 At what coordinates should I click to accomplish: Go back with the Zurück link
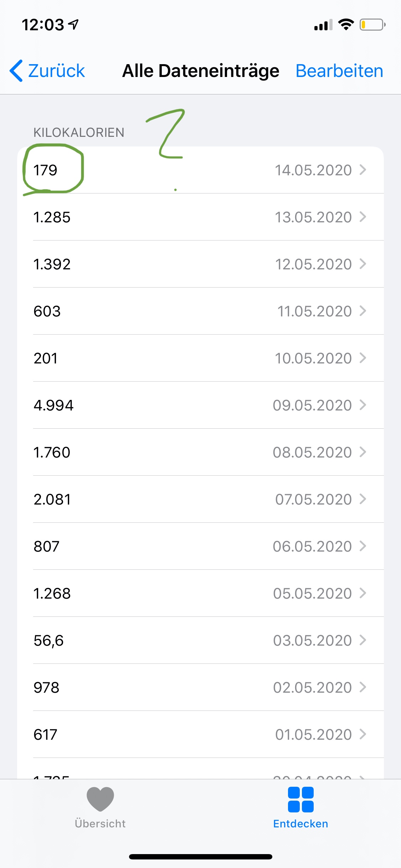[x=56, y=71]
